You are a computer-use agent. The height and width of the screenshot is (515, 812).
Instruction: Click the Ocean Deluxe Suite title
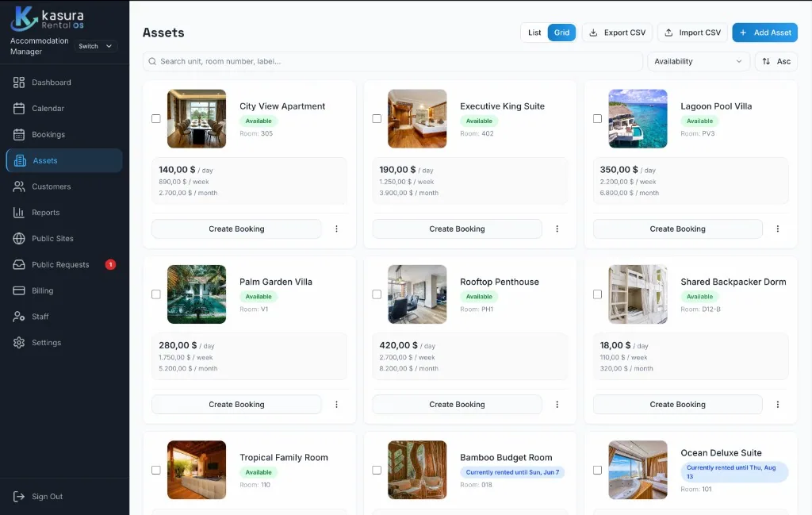pyautogui.click(x=721, y=453)
